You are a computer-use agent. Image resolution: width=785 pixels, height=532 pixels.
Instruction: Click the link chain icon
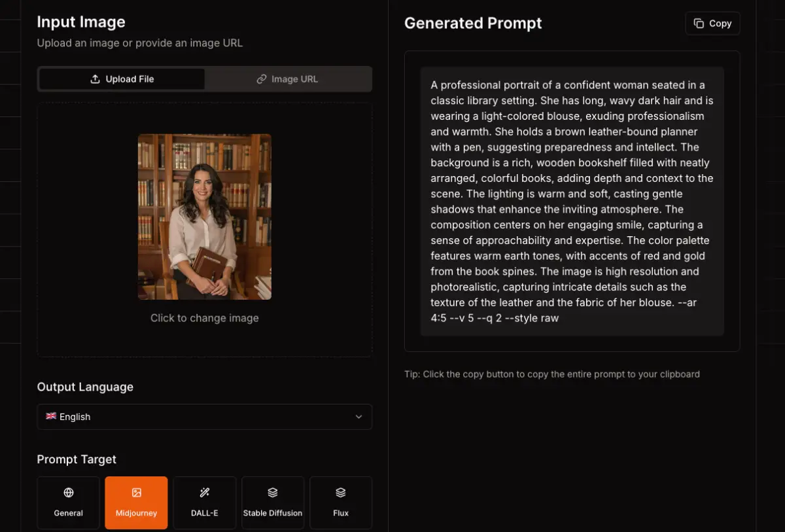[262, 79]
